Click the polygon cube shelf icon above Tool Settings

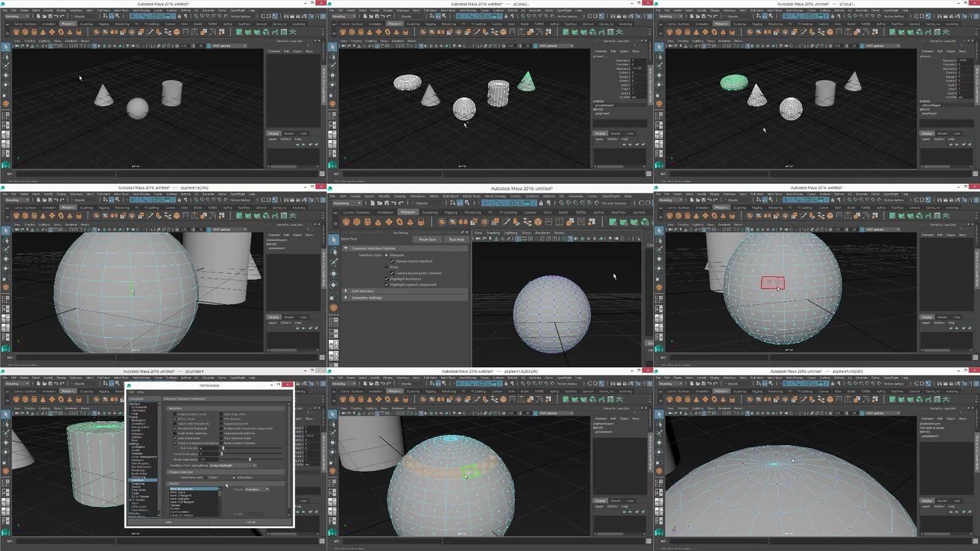pos(357,222)
